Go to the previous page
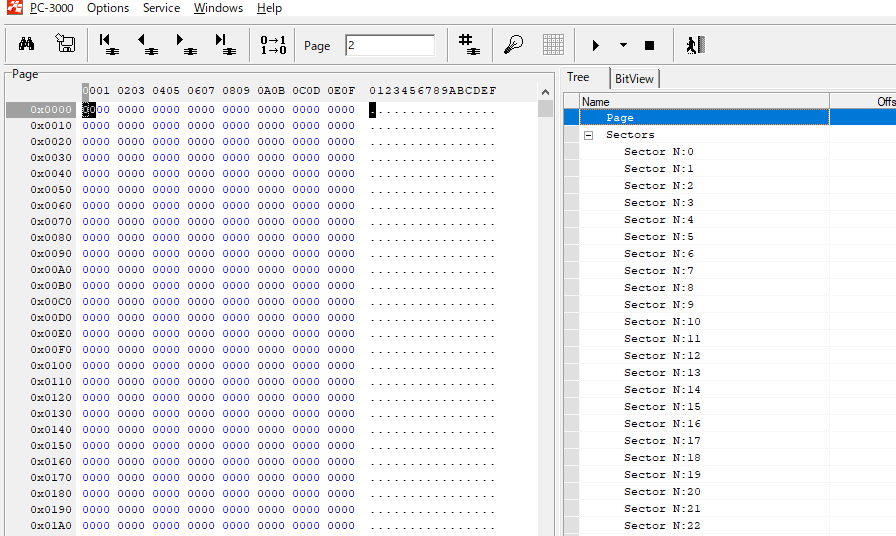 click(147, 45)
